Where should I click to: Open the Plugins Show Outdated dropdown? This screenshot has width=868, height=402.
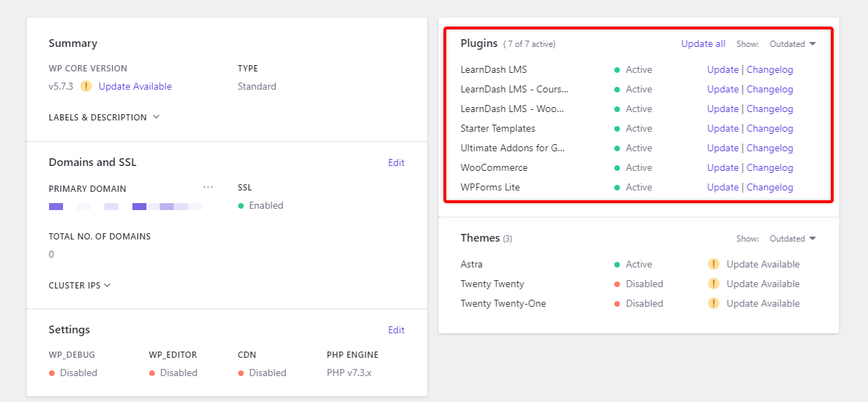[793, 43]
